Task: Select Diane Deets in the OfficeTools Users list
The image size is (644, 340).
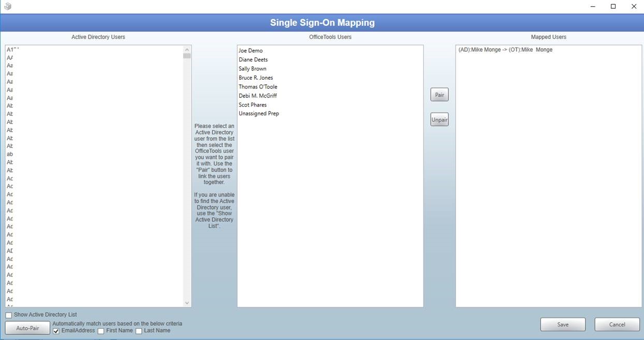Action: coord(253,60)
